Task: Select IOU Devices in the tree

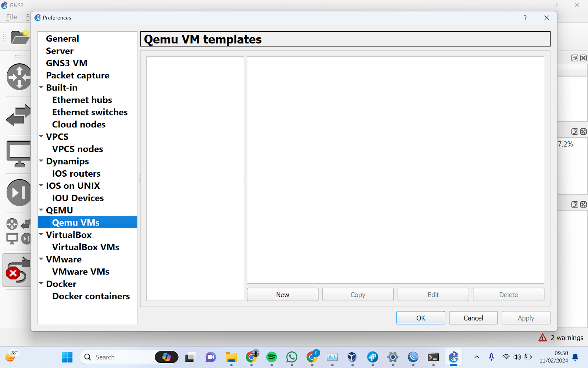Action: click(x=78, y=198)
